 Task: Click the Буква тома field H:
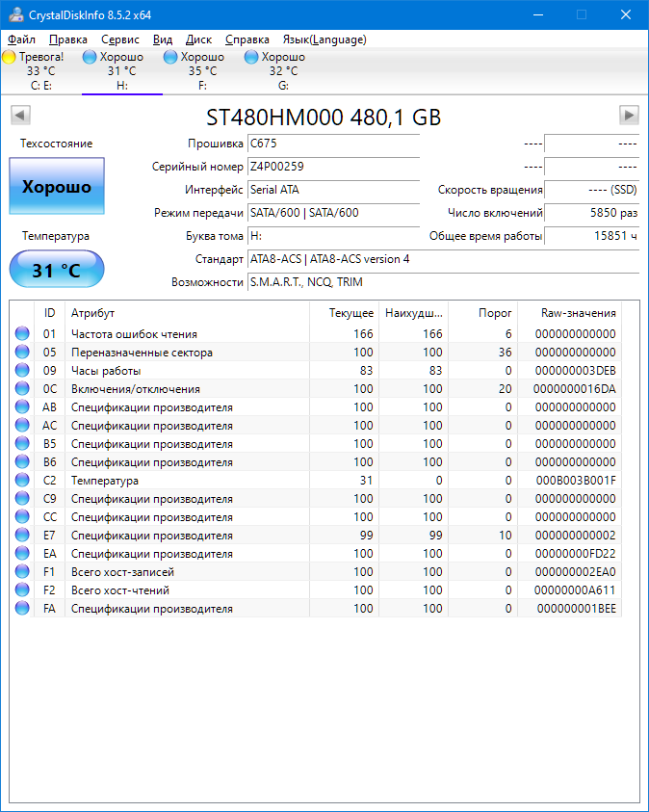point(333,236)
